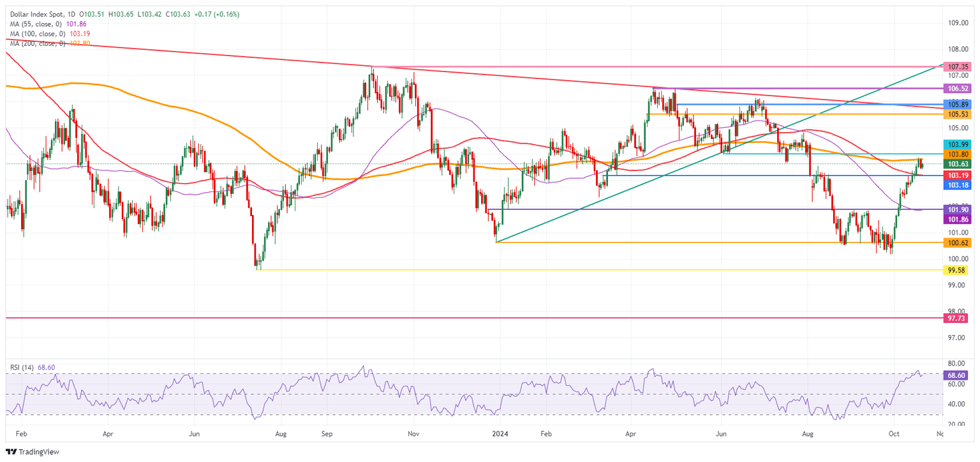Click the current price label 103.63
Viewport: 980px width, 462px height.
pos(957,163)
